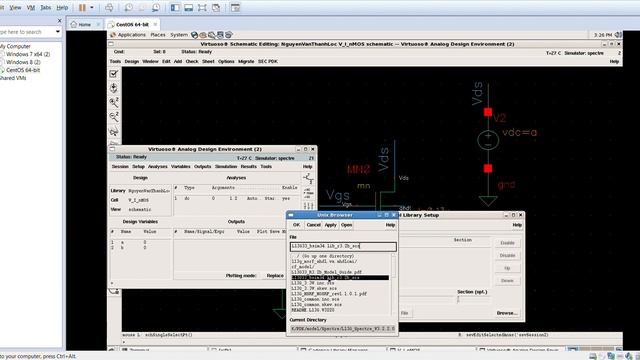Select the red V2 source terminal square

coord(488,112)
